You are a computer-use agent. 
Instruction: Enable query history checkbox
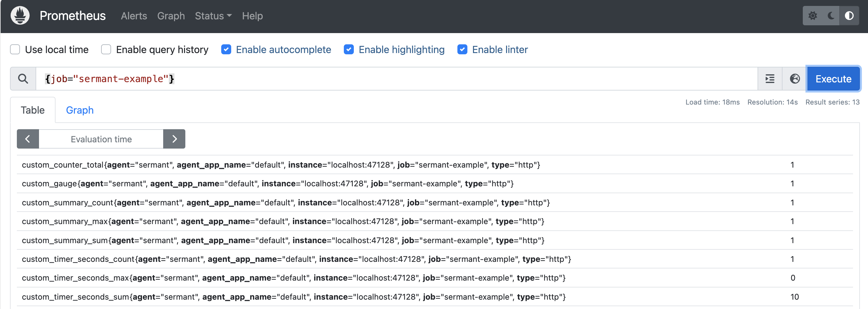tap(106, 50)
